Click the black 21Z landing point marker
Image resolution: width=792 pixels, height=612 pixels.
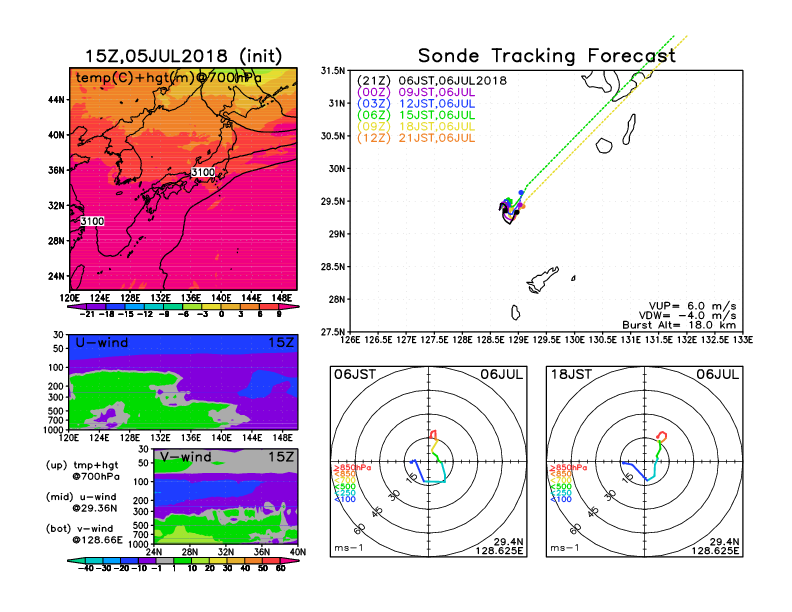517,212
